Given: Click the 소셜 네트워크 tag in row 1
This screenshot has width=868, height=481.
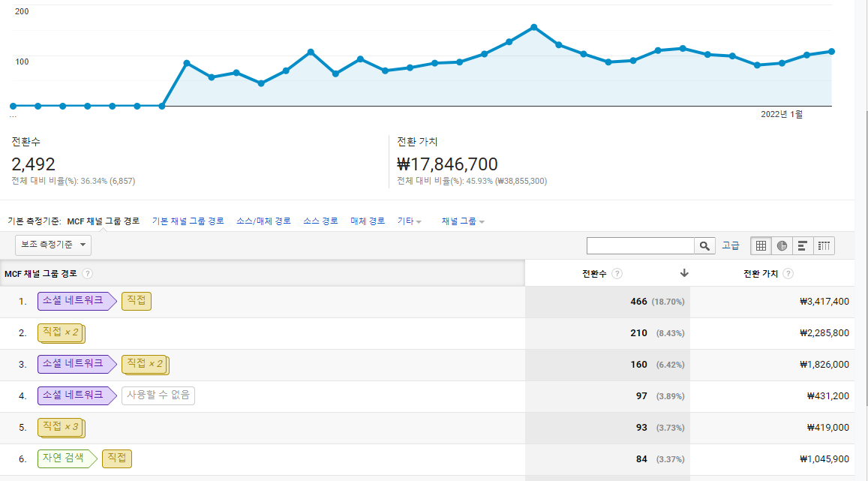Looking at the screenshot, I should pyautogui.click(x=77, y=301).
